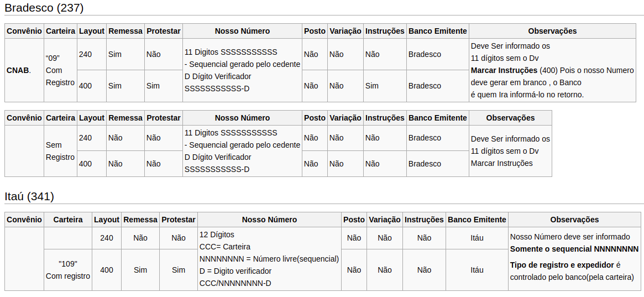644x297 pixels.
Task: Click Variação header in second Bradesco table
Action: [x=345, y=118]
